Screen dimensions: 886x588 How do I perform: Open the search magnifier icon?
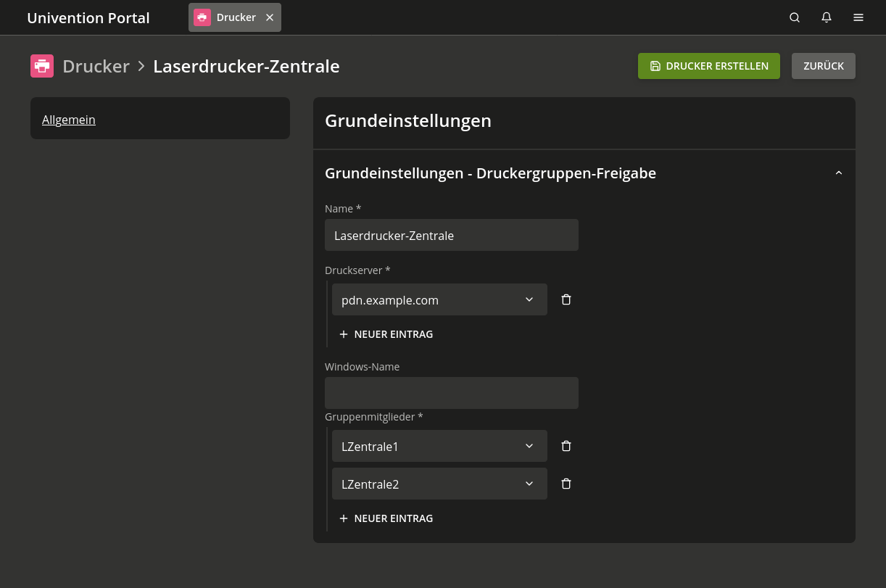(795, 17)
